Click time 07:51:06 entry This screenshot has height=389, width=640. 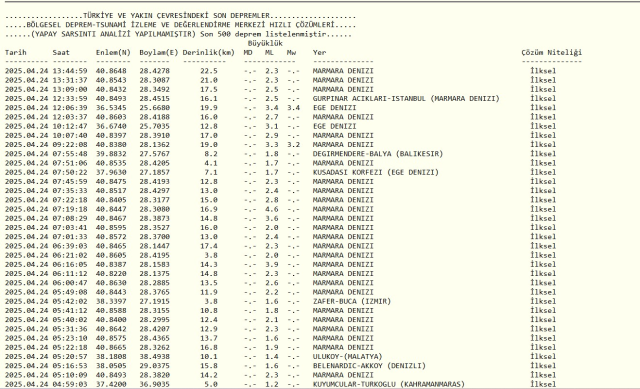point(70,163)
